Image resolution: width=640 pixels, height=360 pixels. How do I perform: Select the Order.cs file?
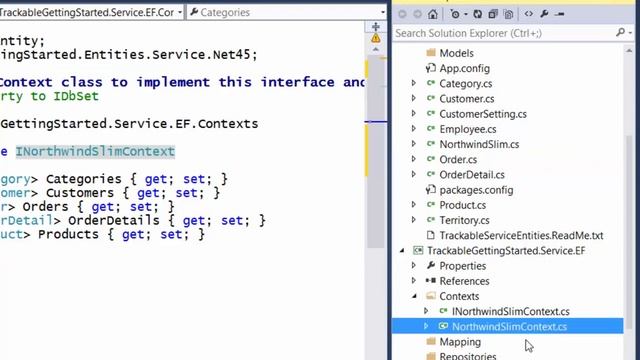tap(458, 160)
